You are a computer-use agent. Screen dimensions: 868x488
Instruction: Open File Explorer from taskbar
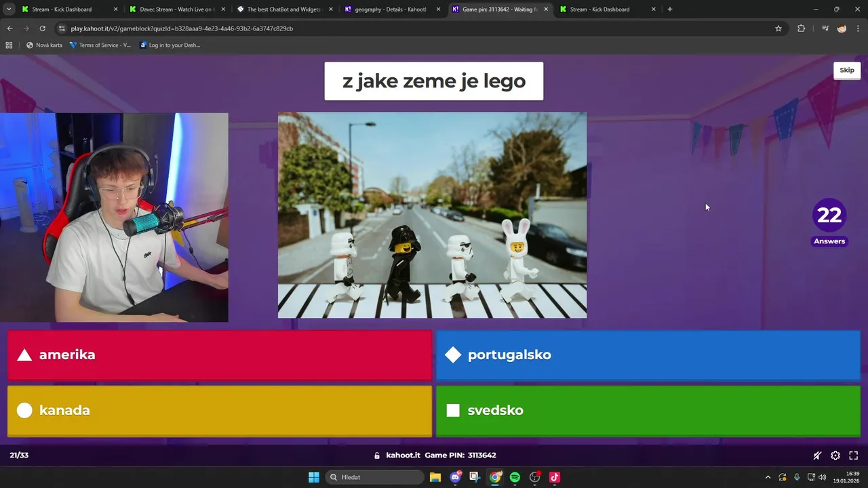click(x=435, y=477)
